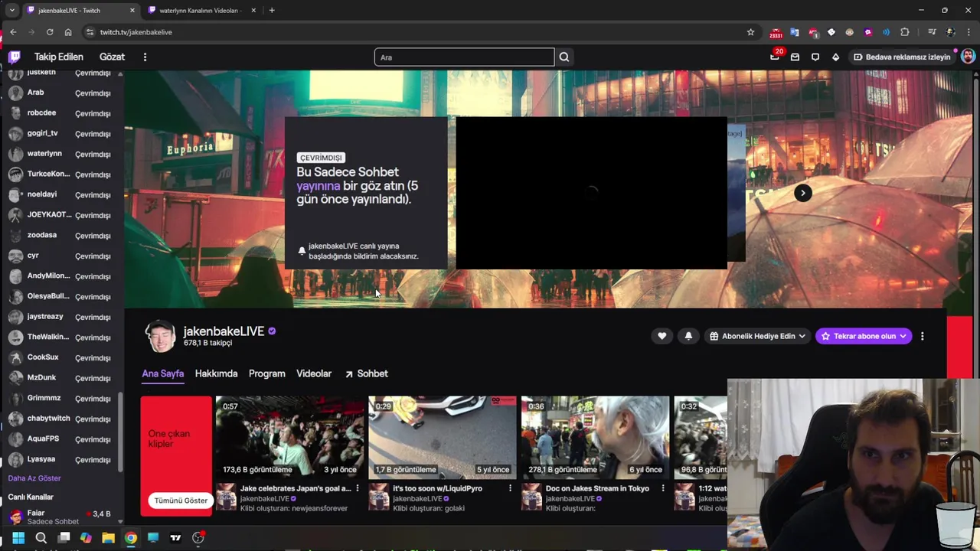Open the Chrome three-dot menu
This screenshot has width=980, height=551.
[x=969, y=32]
